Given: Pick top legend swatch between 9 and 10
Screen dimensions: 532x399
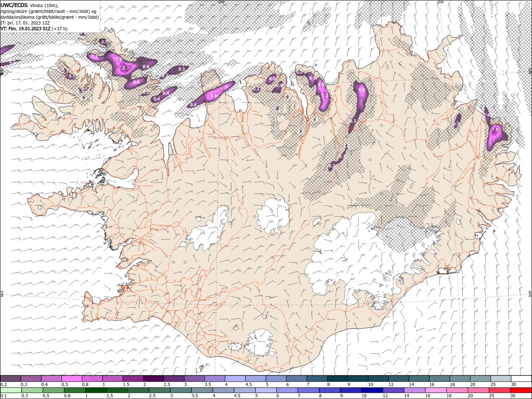Looking at the screenshot, I should [358, 378].
